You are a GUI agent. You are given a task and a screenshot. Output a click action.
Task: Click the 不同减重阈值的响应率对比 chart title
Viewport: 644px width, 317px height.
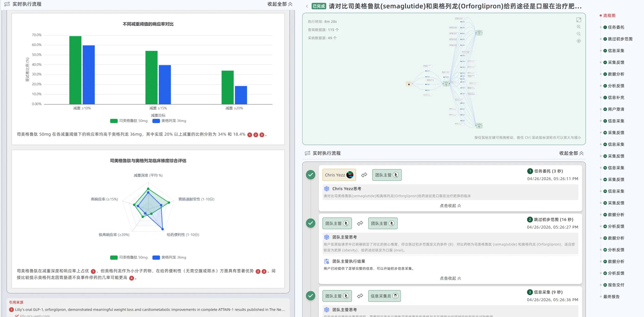pos(148,24)
